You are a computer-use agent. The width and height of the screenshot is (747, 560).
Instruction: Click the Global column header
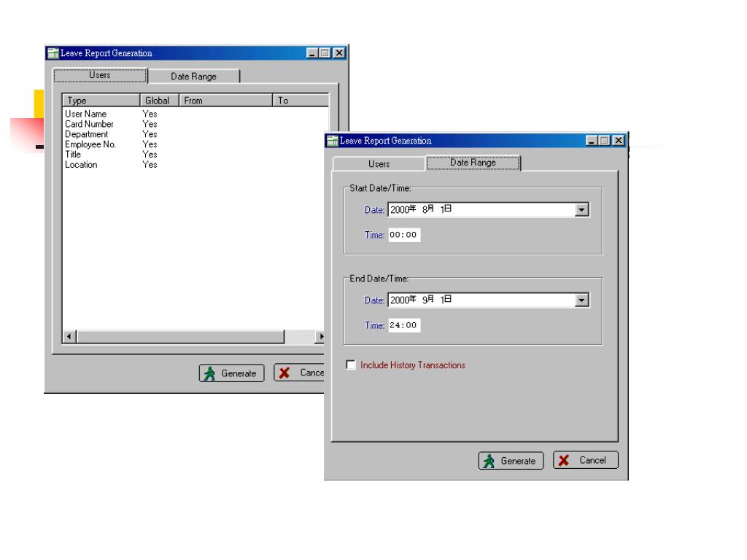(x=159, y=101)
